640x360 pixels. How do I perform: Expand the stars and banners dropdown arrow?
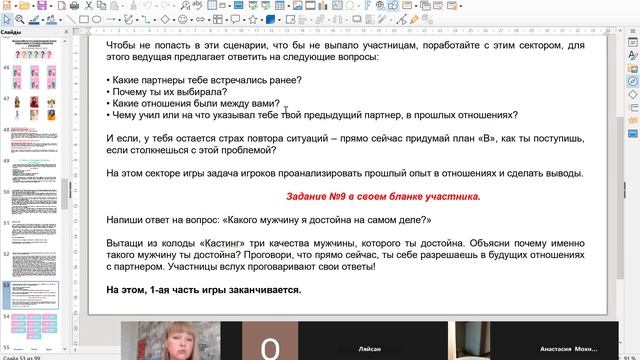tap(261, 20)
